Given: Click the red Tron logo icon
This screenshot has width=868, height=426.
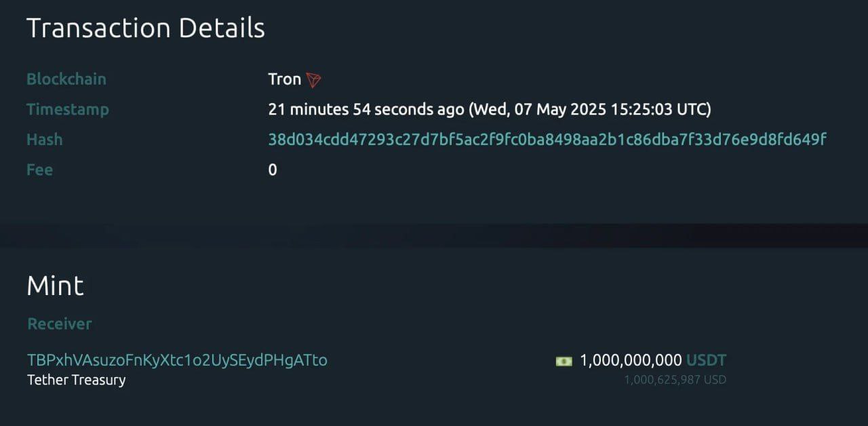Looking at the screenshot, I should pyautogui.click(x=313, y=80).
